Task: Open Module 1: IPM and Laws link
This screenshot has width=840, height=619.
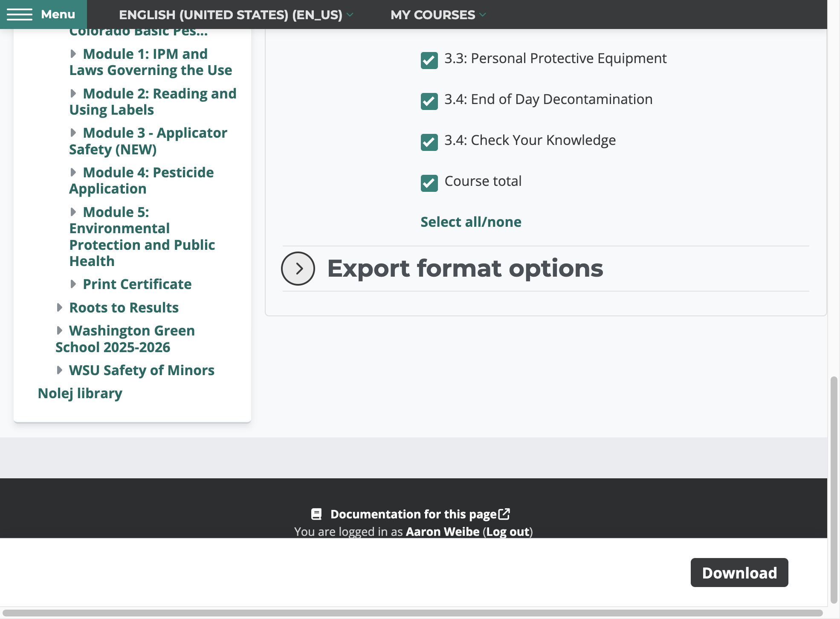Action: pos(151,62)
